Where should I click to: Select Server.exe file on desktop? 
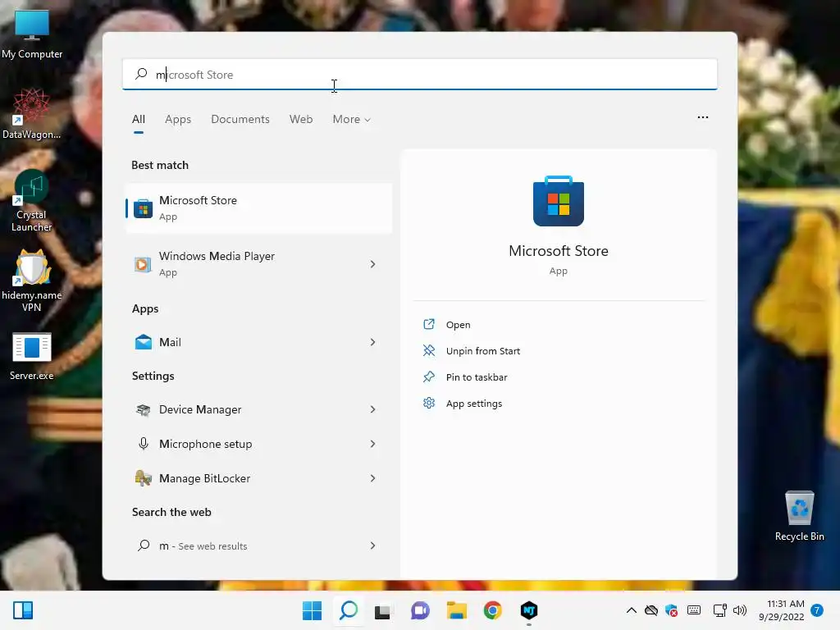[x=32, y=356]
